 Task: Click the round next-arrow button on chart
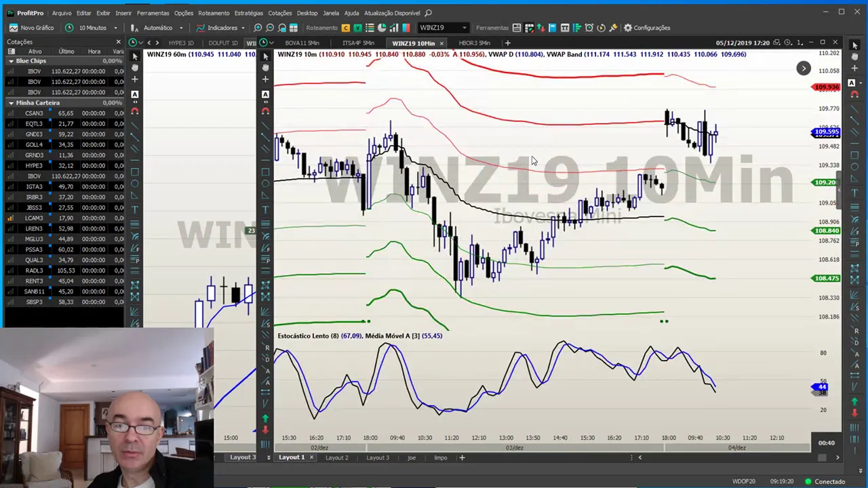coord(804,68)
